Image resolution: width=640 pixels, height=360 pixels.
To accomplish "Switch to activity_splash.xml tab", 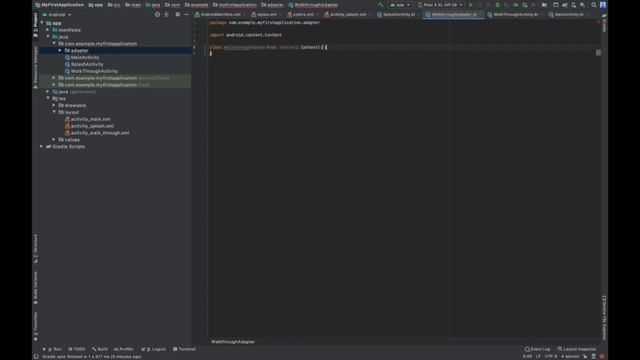I will pyautogui.click(x=348, y=14).
